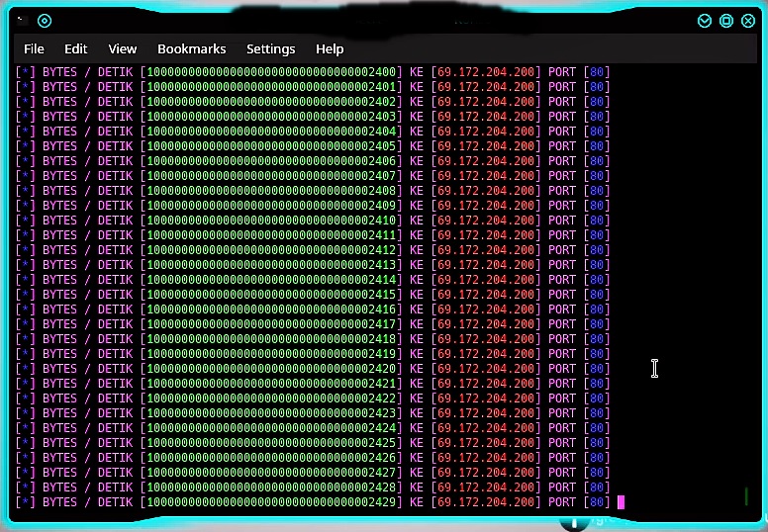Open the Settings menu
The height and width of the screenshot is (532, 768).
[271, 48]
